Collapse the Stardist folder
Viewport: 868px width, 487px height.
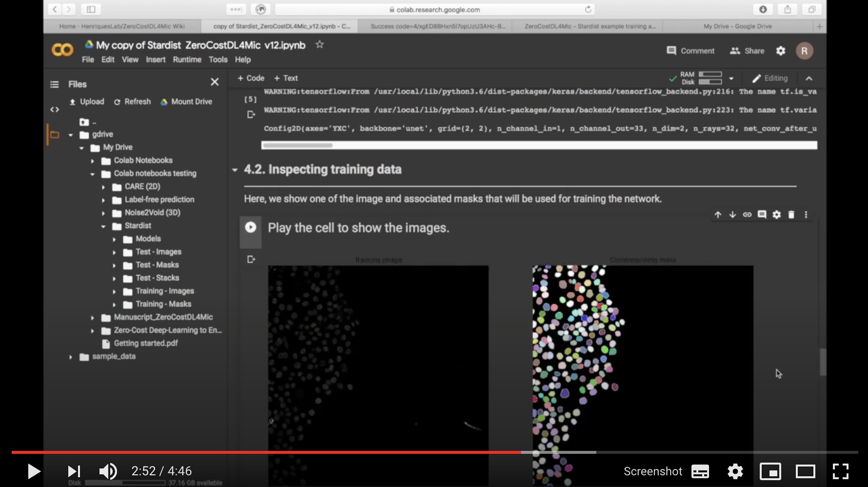coord(103,226)
